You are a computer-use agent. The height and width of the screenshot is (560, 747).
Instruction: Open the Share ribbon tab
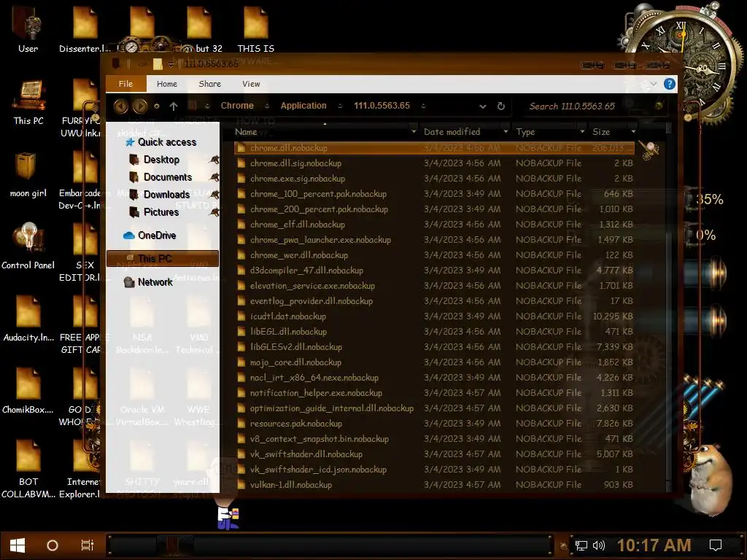point(209,84)
